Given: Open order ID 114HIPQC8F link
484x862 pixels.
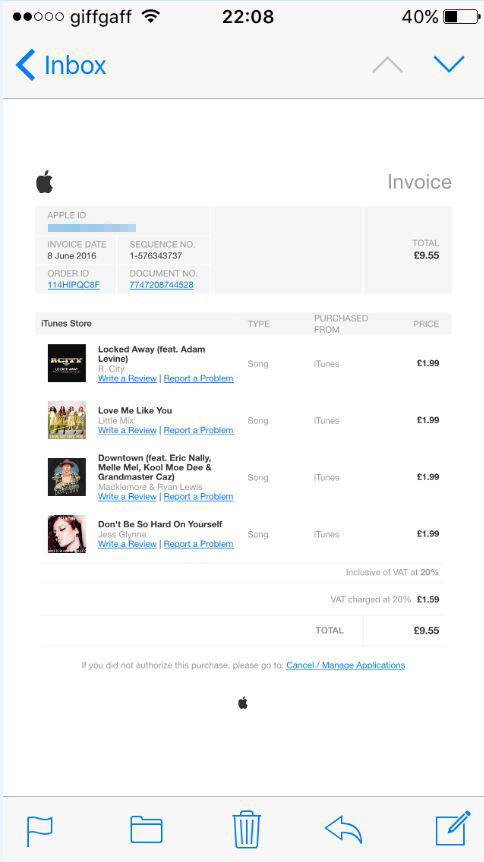Looking at the screenshot, I should 74,285.
